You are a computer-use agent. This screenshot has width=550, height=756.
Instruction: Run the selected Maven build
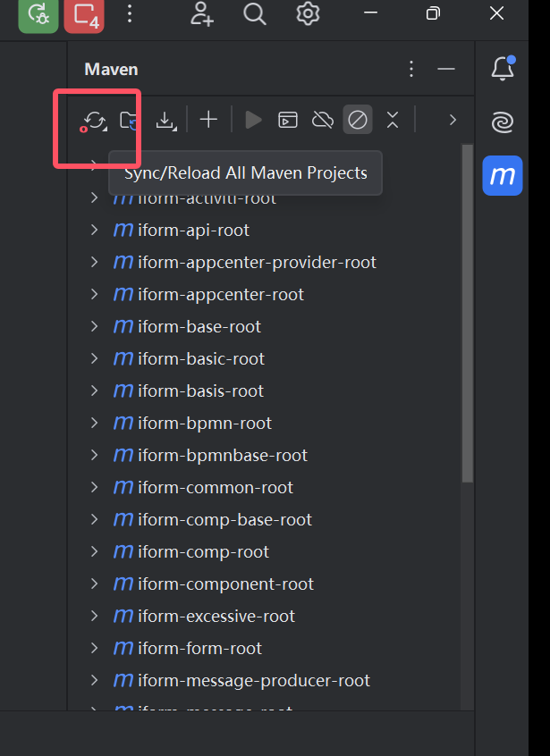click(254, 120)
